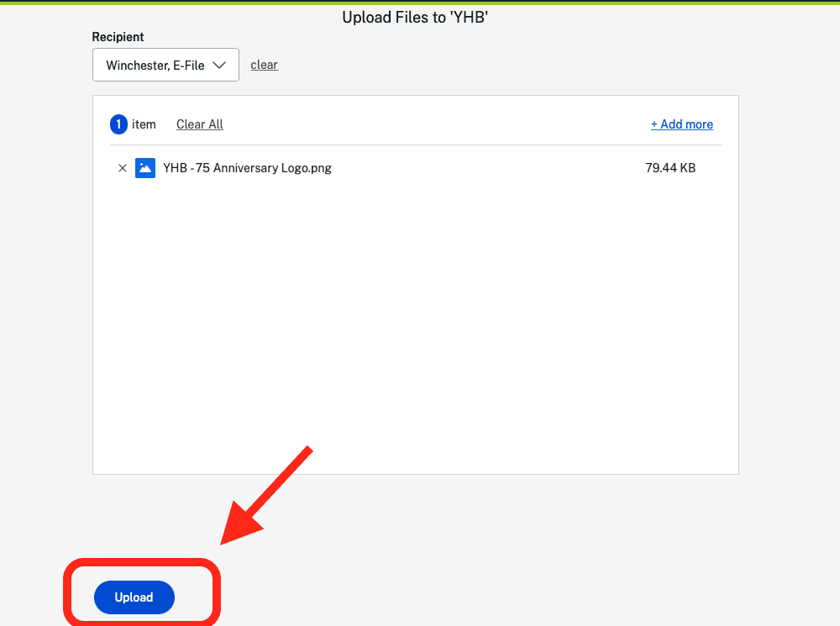The width and height of the screenshot is (840, 626).
Task: Click the blue image file icon
Action: coord(145,168)
